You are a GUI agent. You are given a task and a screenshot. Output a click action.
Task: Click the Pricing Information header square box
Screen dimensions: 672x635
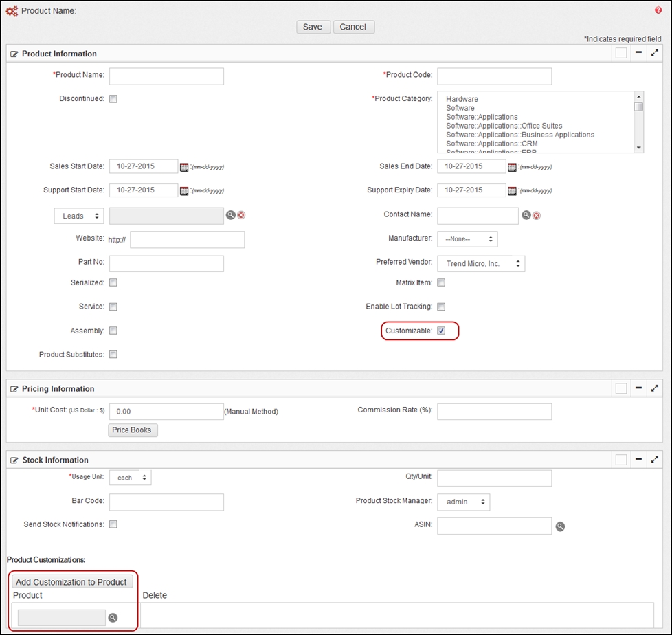click(x=621, y=388)
